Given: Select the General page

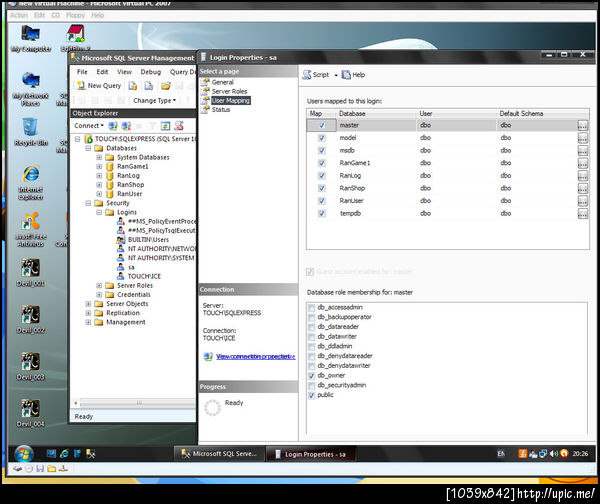Looking at the screenshot, I should click(222, 82).
